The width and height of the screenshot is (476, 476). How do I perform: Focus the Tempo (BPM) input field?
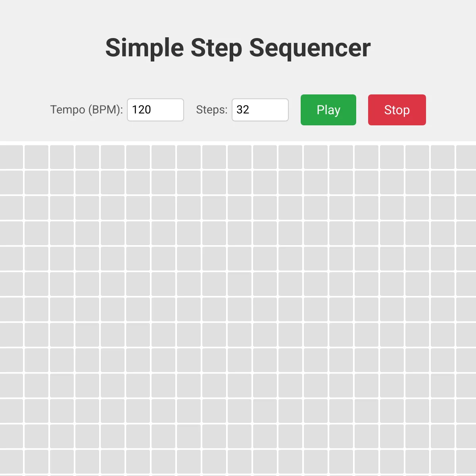(155, 110)
